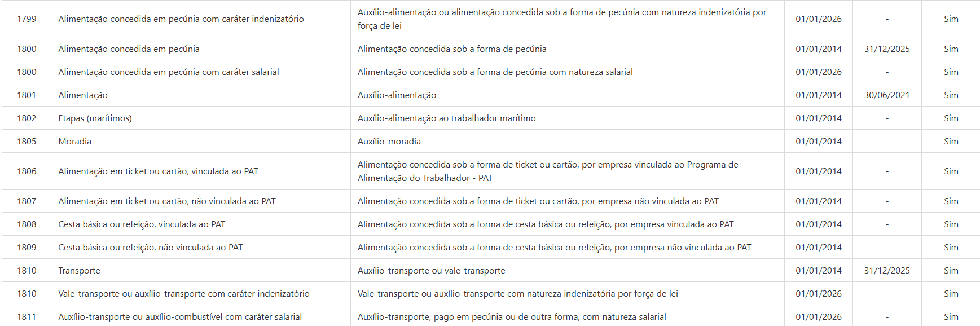Click the "Auxílio-moradia" description cell

click(389, 142)
